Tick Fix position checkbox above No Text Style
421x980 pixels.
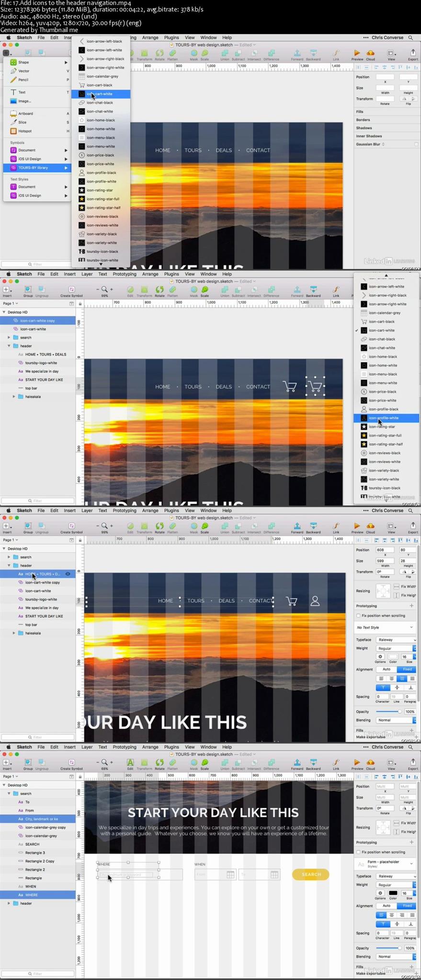(x=358, y=615)
